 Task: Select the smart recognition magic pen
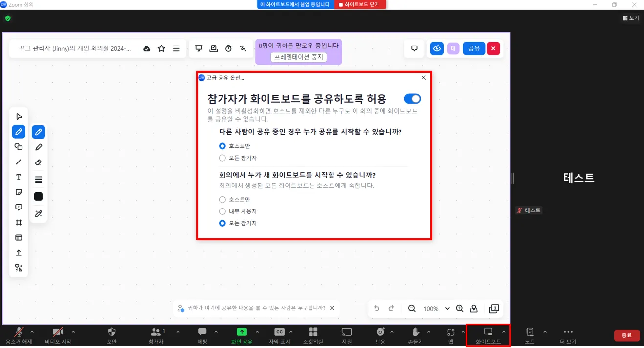(x=39, y=214)
